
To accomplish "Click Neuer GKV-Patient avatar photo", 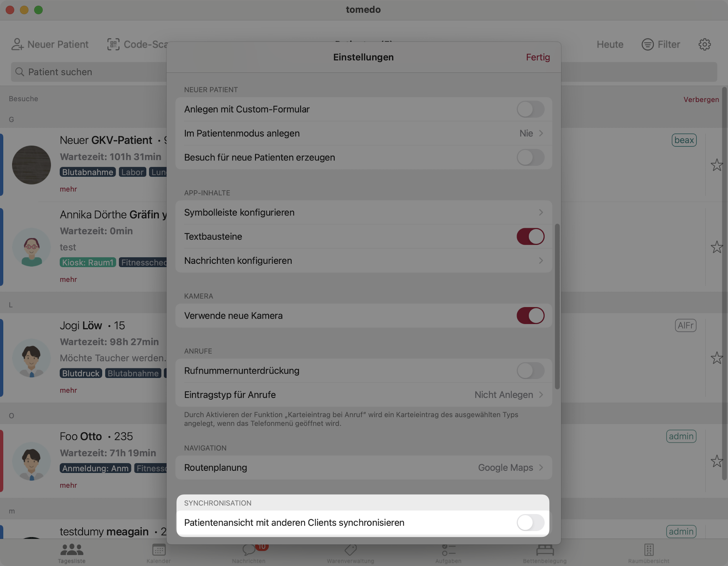I will click(x=32, y=165).
